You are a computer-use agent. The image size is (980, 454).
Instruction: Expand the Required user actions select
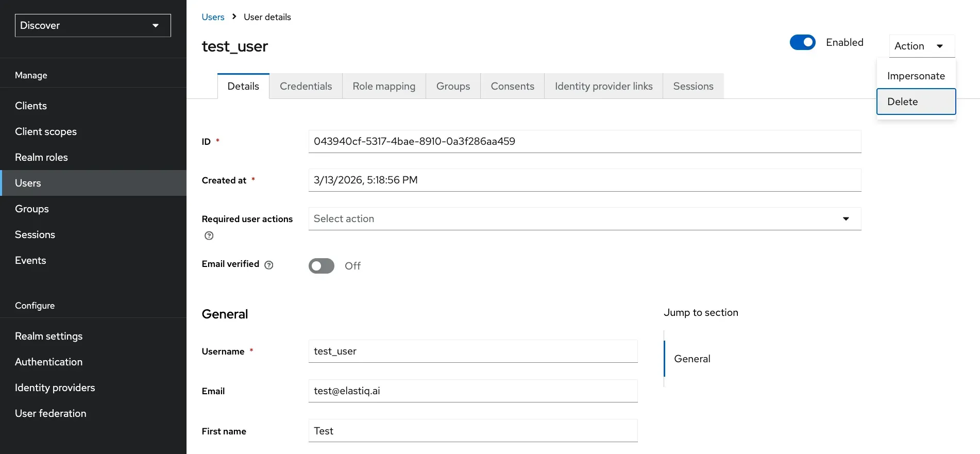(584, 218)
